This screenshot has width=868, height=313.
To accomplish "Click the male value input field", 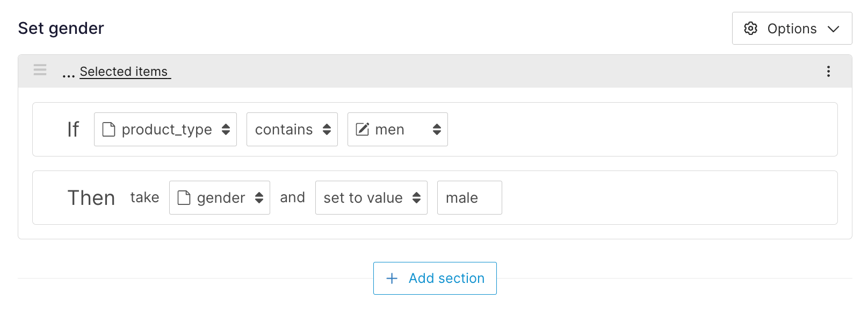I will [469, 198].
